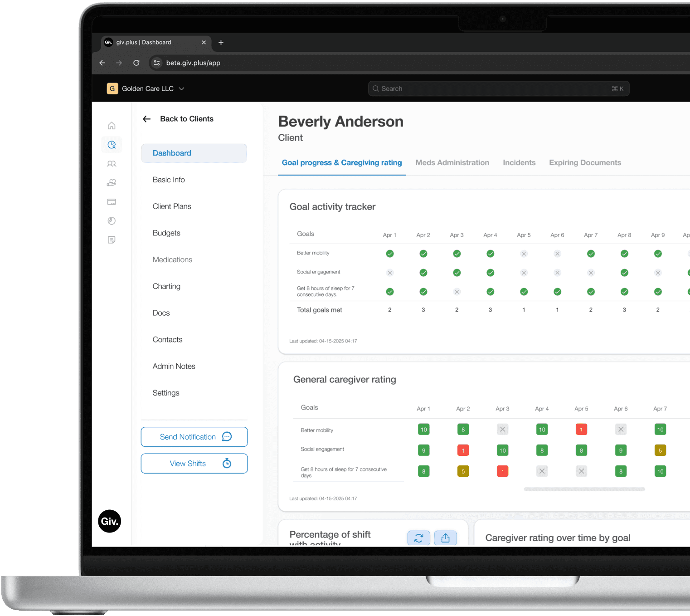
Task: Switch to Expiring Documents tab
Action: coord(585,163)
